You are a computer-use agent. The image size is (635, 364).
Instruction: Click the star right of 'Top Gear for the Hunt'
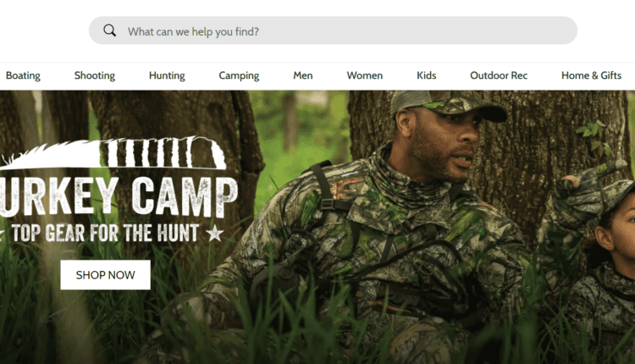[215, 234]
